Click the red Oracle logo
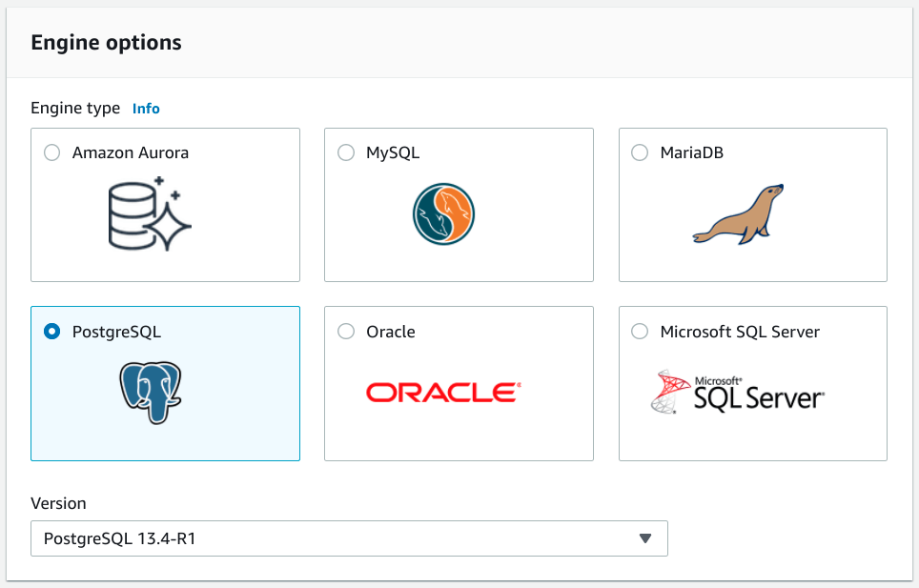The height and width of the screenshot is (588, 919). tap(443, 392)
